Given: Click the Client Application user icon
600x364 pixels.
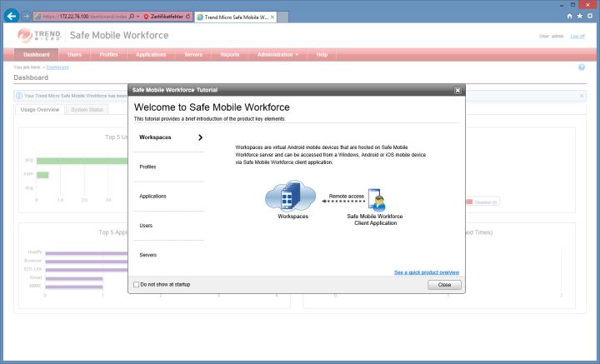Looking at the screenshot, I should click(x=375, y=199).
